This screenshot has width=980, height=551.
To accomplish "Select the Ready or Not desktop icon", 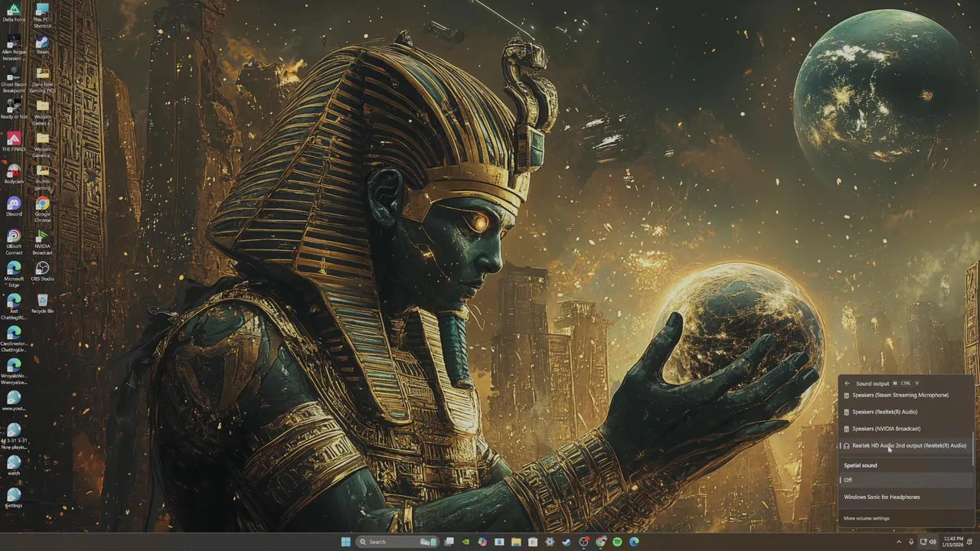I will point(14,109).
